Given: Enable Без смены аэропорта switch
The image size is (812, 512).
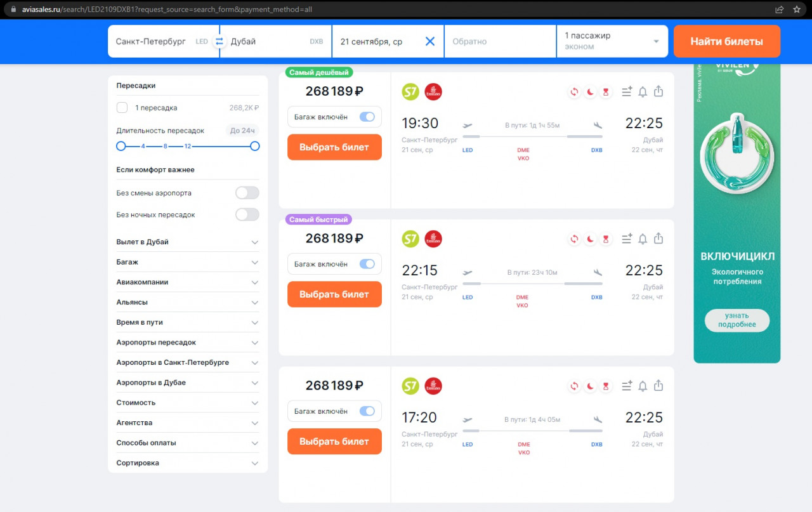Looking at the screenshot, I should pyautogui.click(x=247, y=193).
